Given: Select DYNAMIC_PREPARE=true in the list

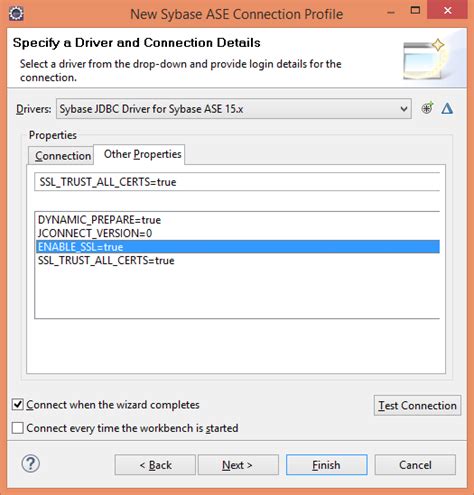Looking at the screenshot, I should click(238, 220).
